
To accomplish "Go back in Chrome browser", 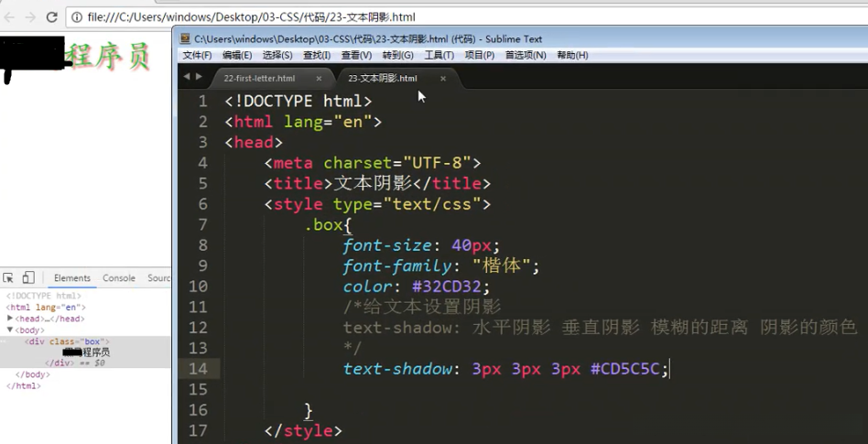I will (x=10, y=17).
